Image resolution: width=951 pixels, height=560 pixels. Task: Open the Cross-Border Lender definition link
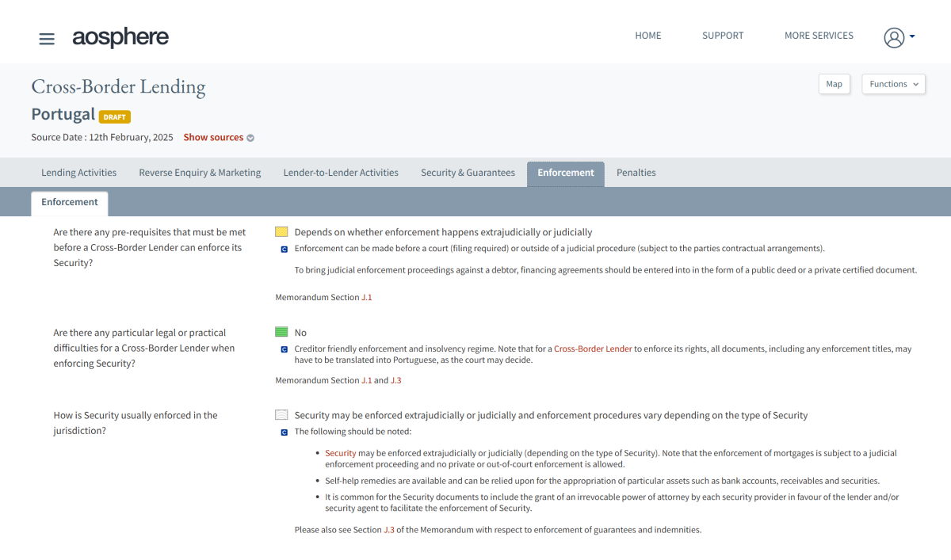(x=593, y=349)
